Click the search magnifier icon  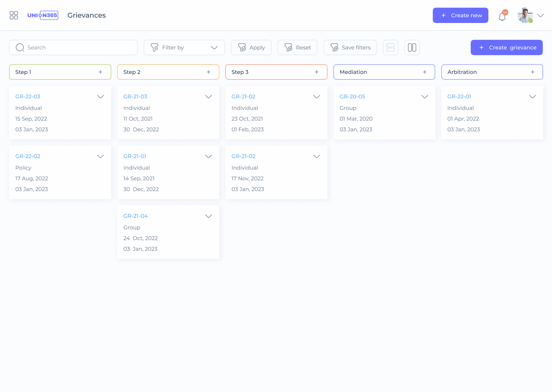[x=20, y=47]
